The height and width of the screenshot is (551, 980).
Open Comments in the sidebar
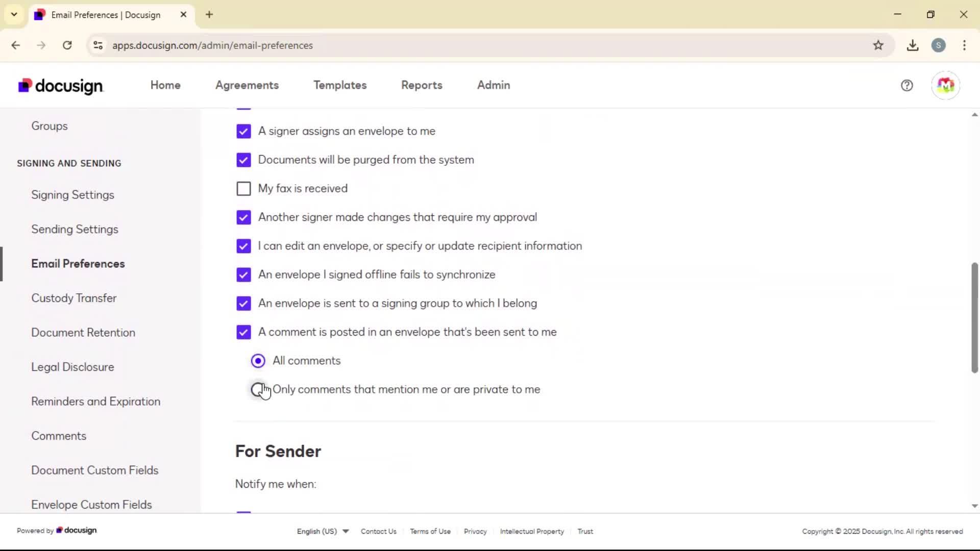pyautogui.click(x=59, y=436)
